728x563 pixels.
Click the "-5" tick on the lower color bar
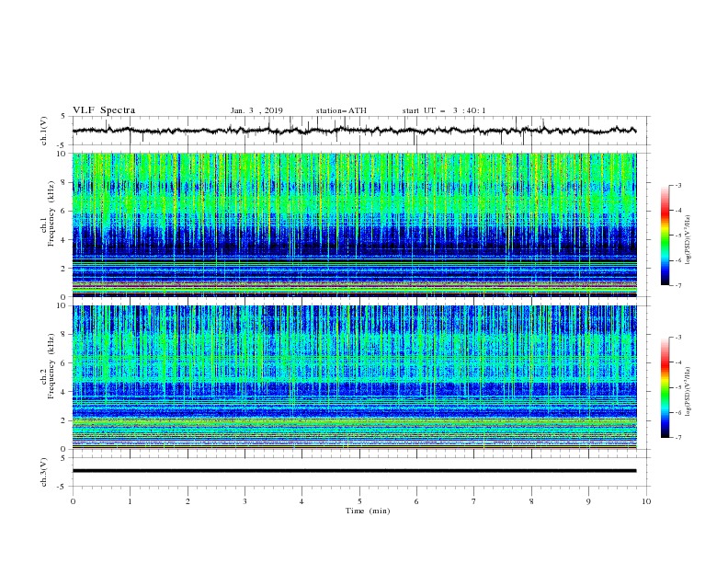pyautogui.click(x=678, y=387)
